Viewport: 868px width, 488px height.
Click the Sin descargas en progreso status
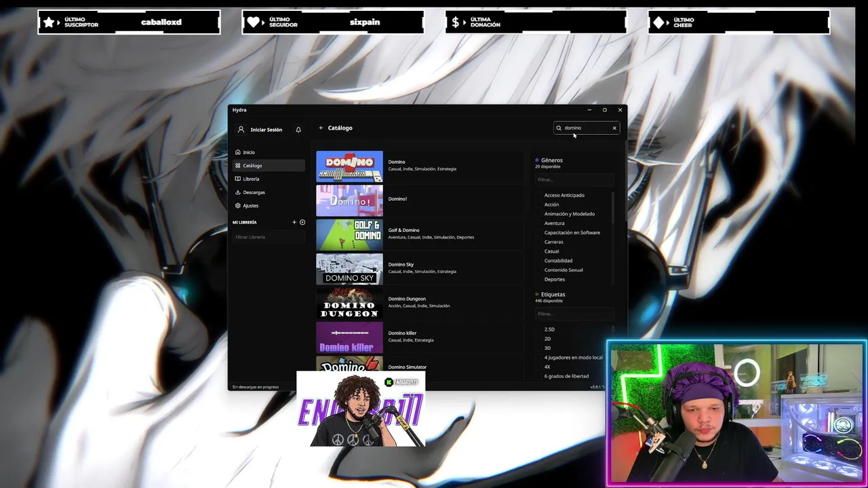click(256, 387)
